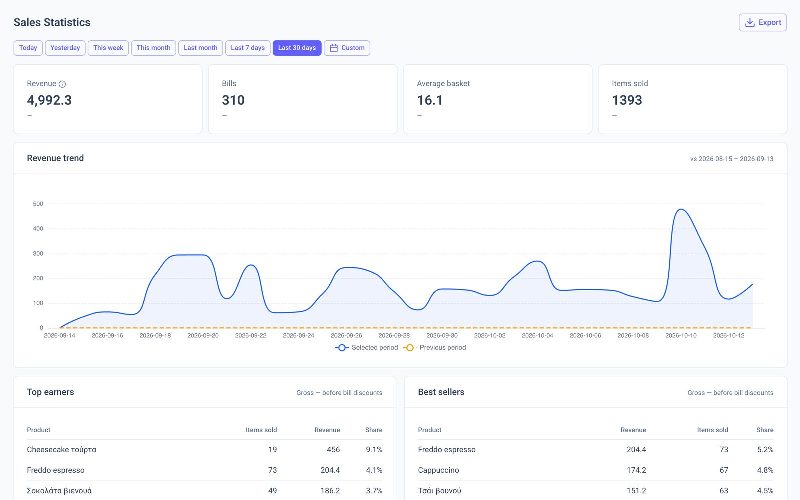This screenshot has width=800, height=500.
Task: Click the chart peak near 2025-10-10
Action: coord(681,209)
